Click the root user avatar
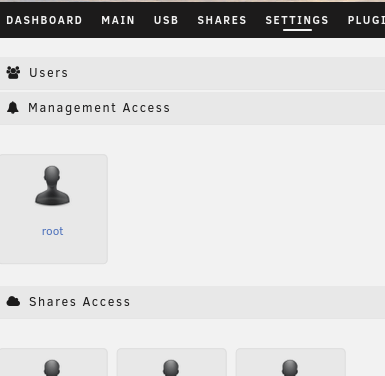 pos(52,186)
